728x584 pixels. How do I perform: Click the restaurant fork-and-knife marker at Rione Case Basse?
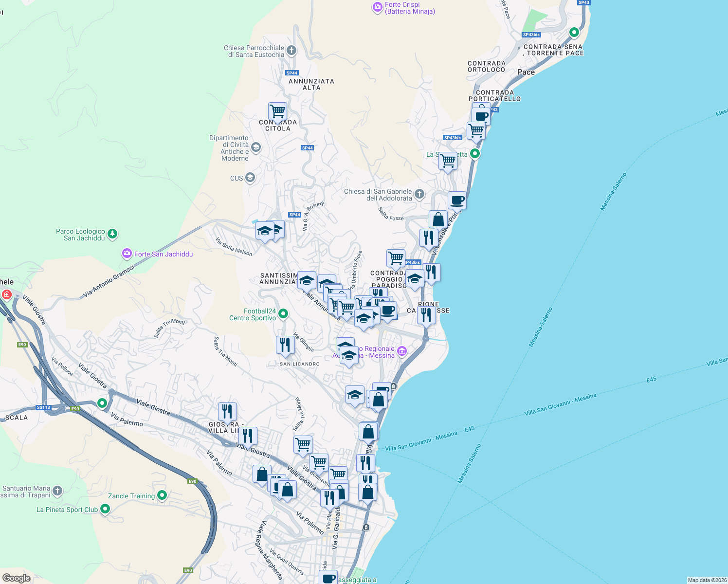click(x=426, y=314)
